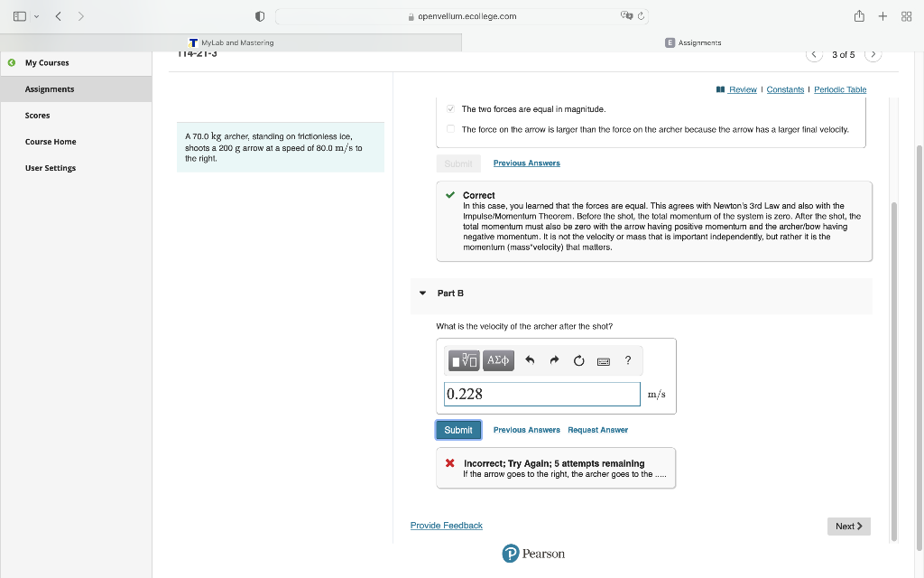Check 'The two forces are equal in magnitude'
This screenshot has width=924, height=578.
coord(450,107)
